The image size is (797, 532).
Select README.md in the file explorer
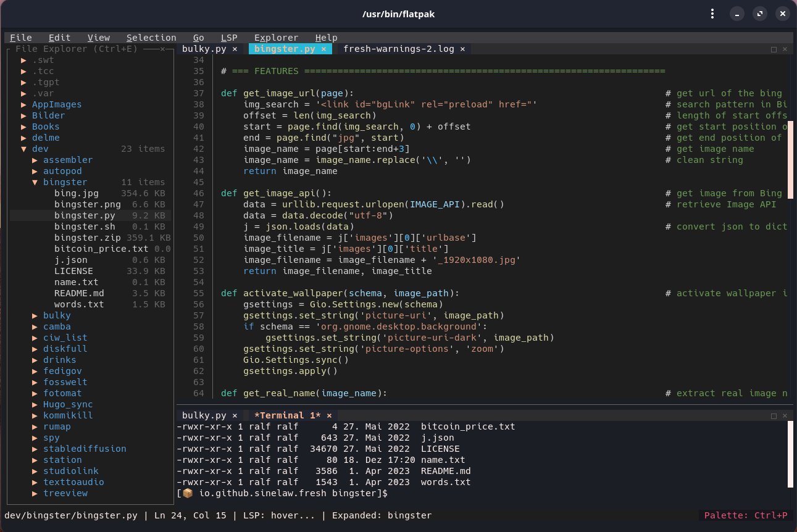[79, 293]
